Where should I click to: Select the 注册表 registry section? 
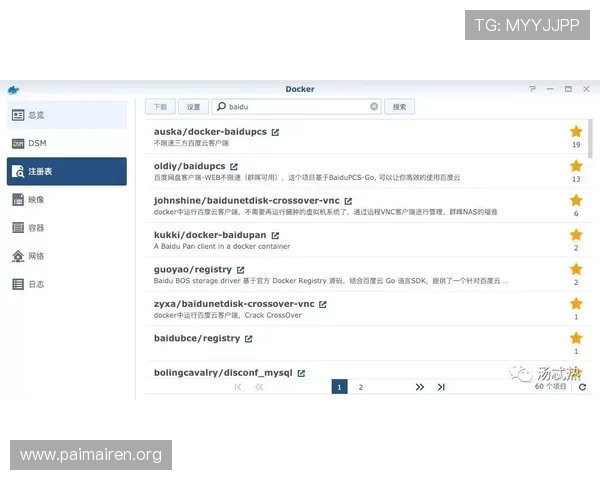(67, 171)
